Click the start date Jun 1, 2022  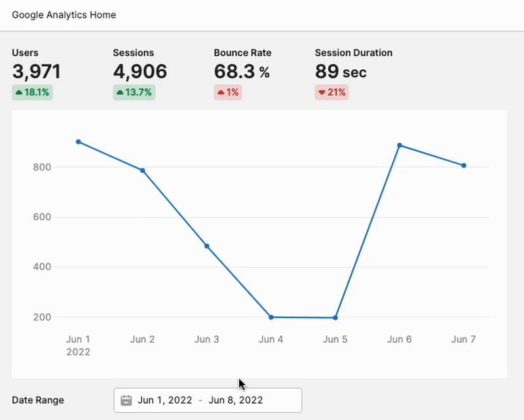(165, 400)
